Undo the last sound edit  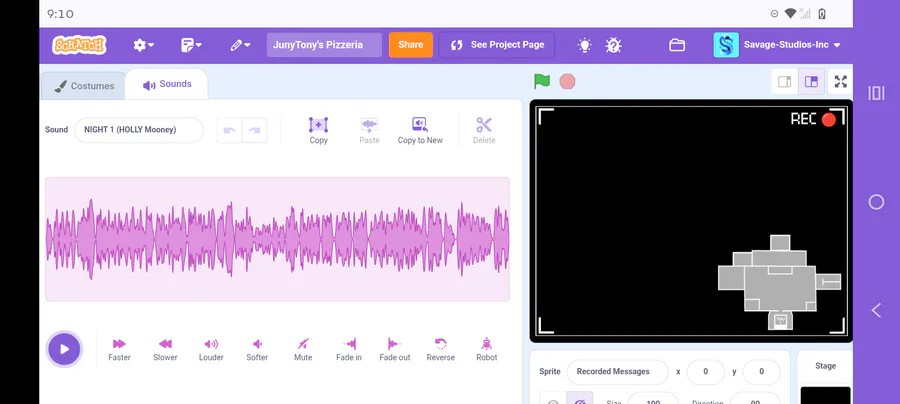229,130
